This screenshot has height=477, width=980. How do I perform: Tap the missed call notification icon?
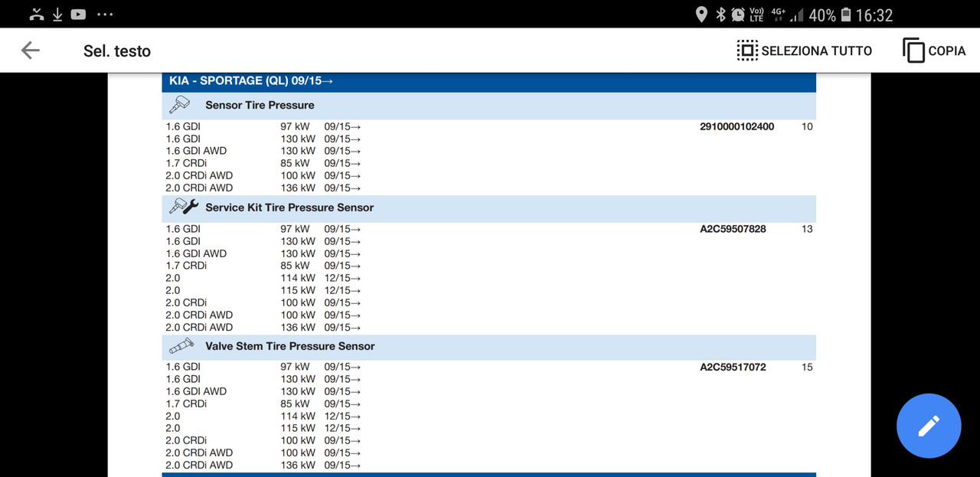(36, 14)
